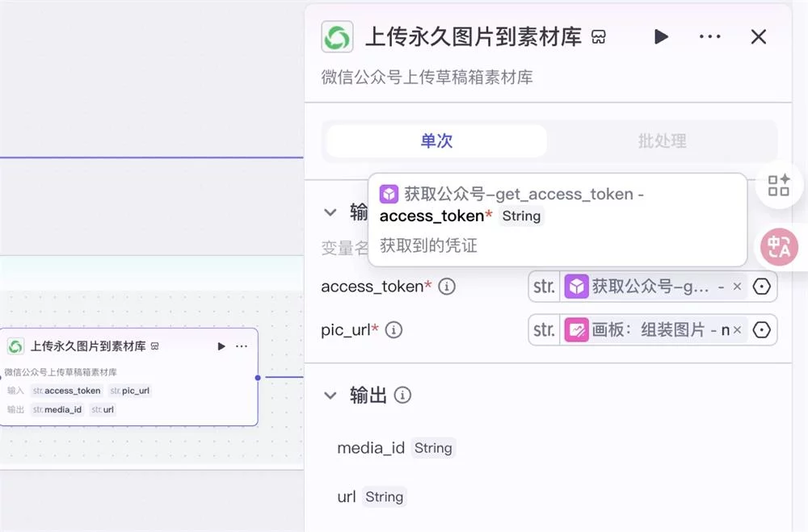Open the canvas node's three-dot menu

(242, 346)
